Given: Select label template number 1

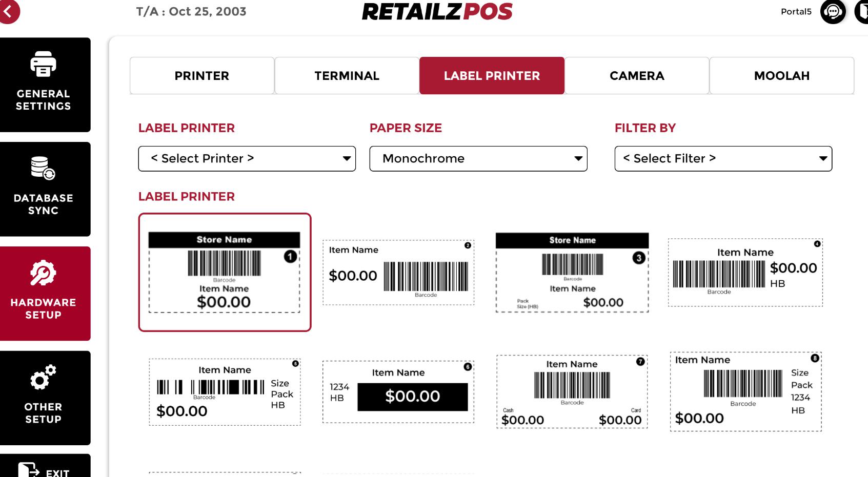Looking at the screenshot, I should 225,272.
